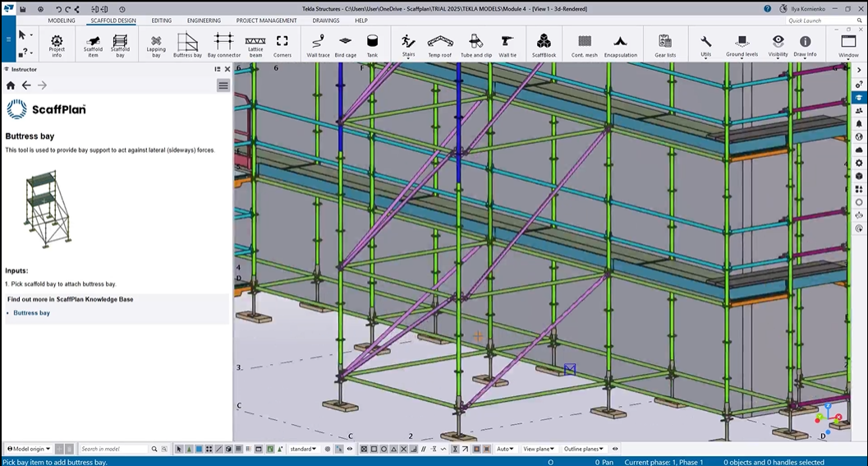Open the Project Management tab
868x466 pixels.
(x=266, y=21)
